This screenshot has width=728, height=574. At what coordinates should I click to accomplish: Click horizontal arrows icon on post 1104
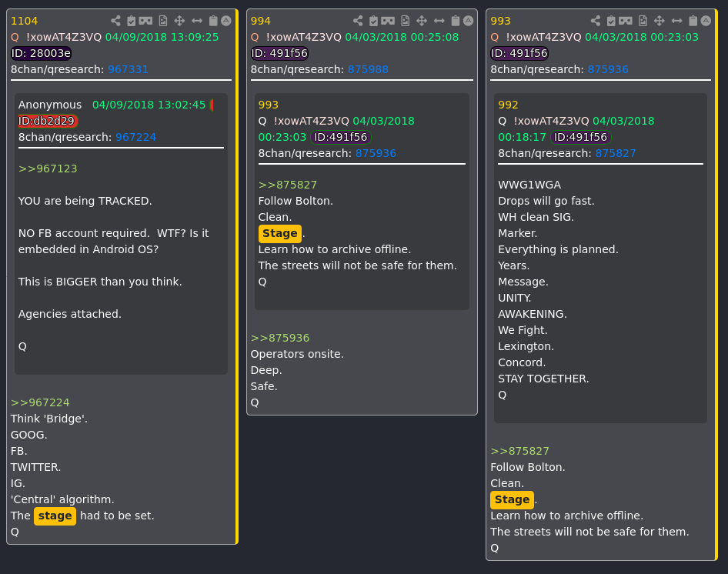coord(197,21)
